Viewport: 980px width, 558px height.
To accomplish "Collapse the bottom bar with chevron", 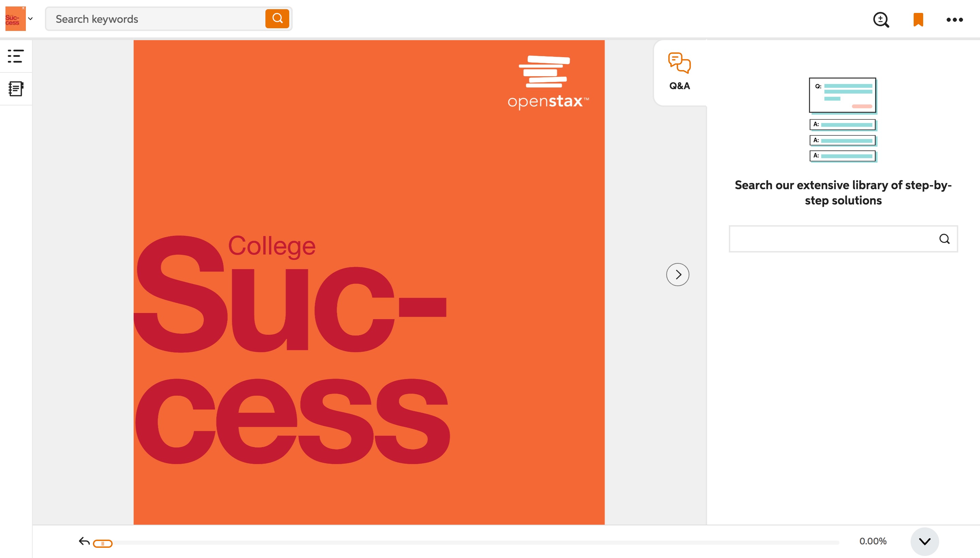I will (925, 541).
